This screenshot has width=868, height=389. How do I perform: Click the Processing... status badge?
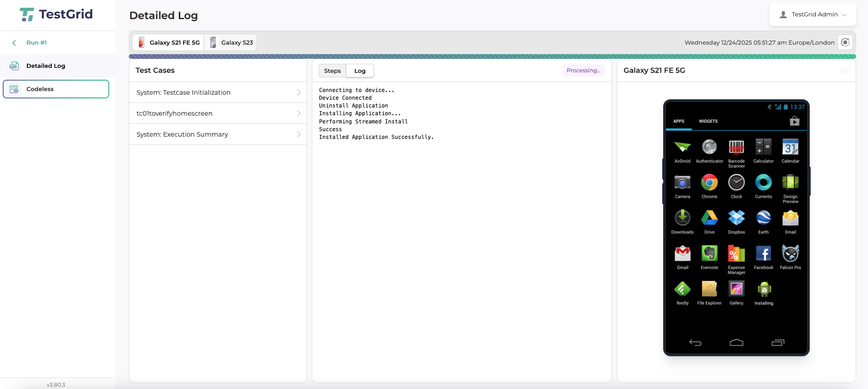(583, 71)
